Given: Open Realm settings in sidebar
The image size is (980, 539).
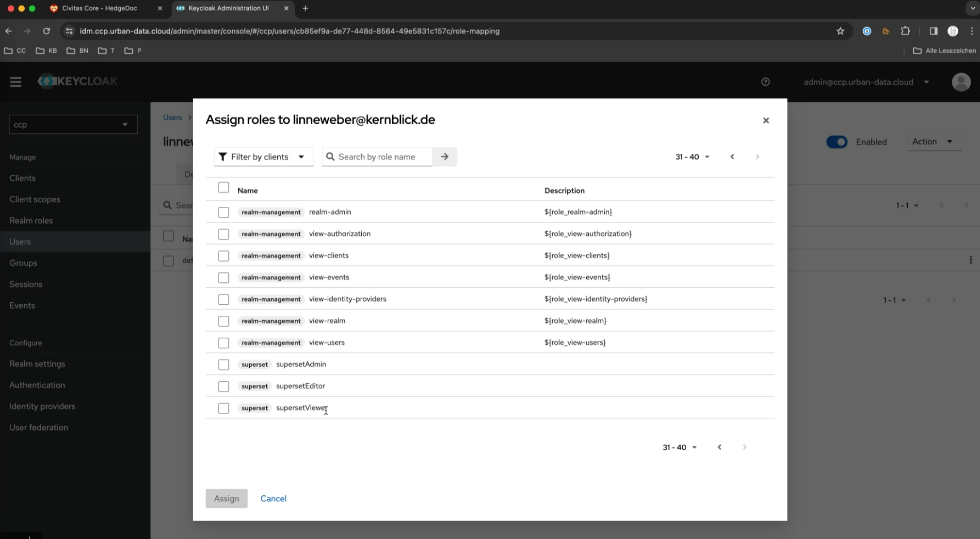Looking at the screenshot, I should [x=37, y=364].
